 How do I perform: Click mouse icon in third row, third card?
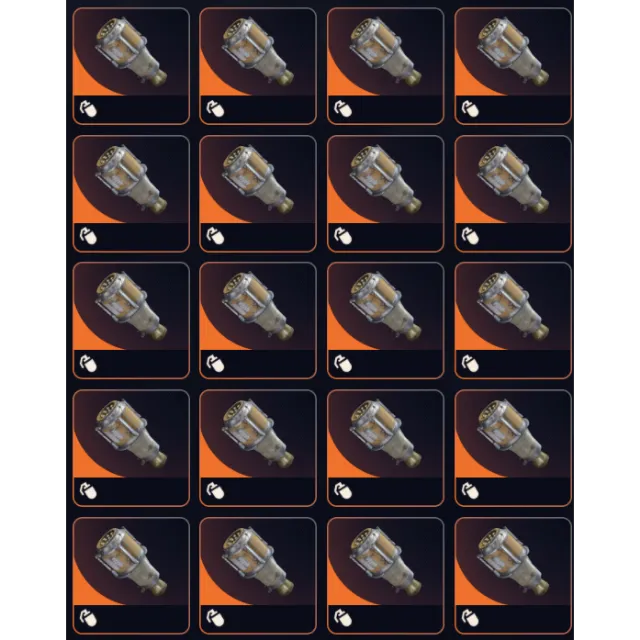click(342, 364)
